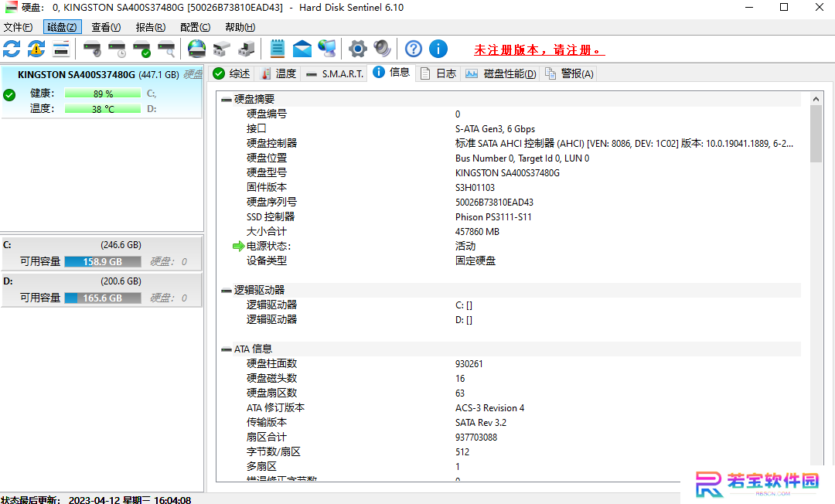Click the blue question mark help icon

413,49
